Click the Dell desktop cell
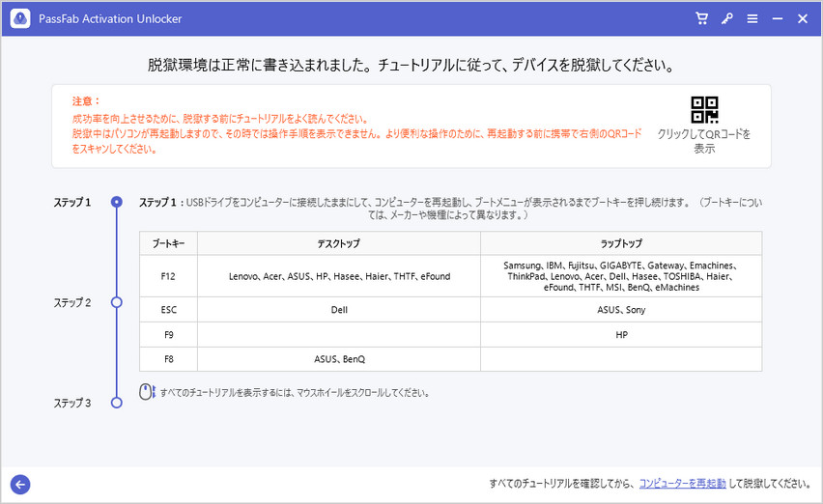Screen dimensions: 823x504 coord(339,310)
